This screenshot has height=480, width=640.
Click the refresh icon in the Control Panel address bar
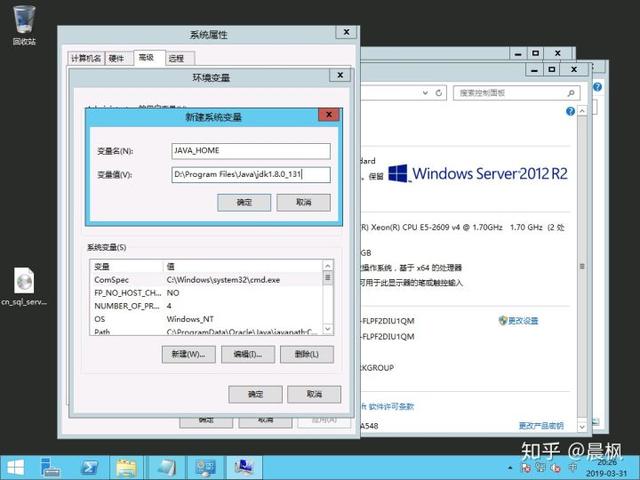439,93
